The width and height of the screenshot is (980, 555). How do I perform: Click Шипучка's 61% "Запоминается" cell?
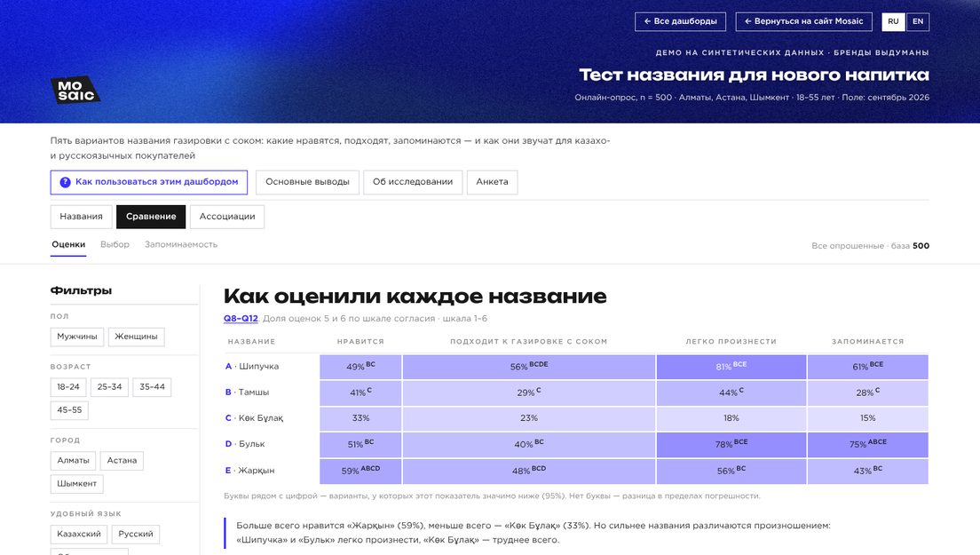[x=867, y=367]
